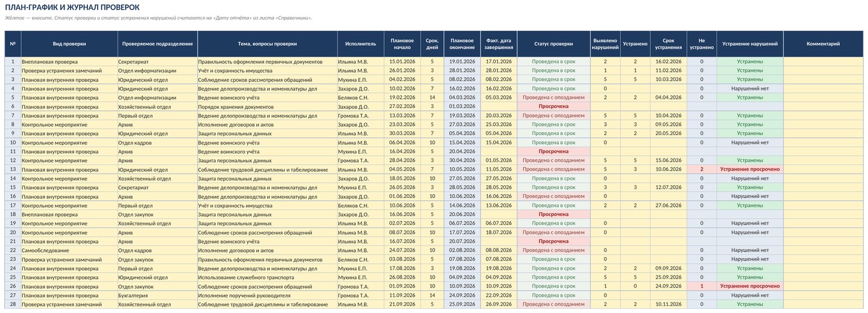Click actual date '16.06.2026' in row 16
Image resolution: width=868 pixels, height=313 pixels.
[498, 197]
